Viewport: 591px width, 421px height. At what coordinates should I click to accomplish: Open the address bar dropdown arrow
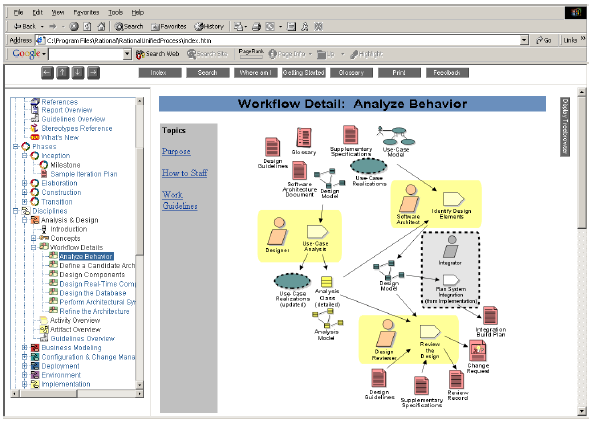[x=524, y=40]
